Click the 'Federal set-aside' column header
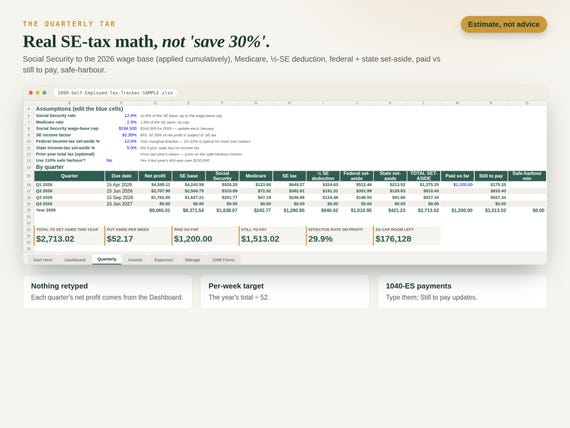The width and height of the screenshot is (570, 428). tap(357, 176)
